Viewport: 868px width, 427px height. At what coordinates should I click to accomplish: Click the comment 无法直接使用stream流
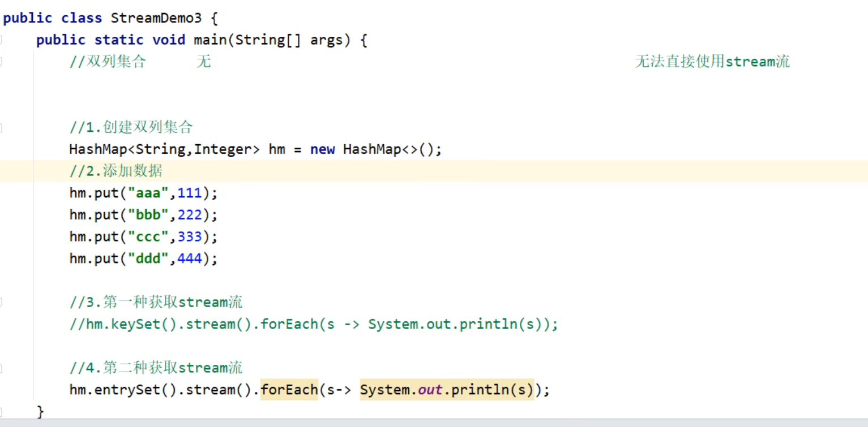712,62
